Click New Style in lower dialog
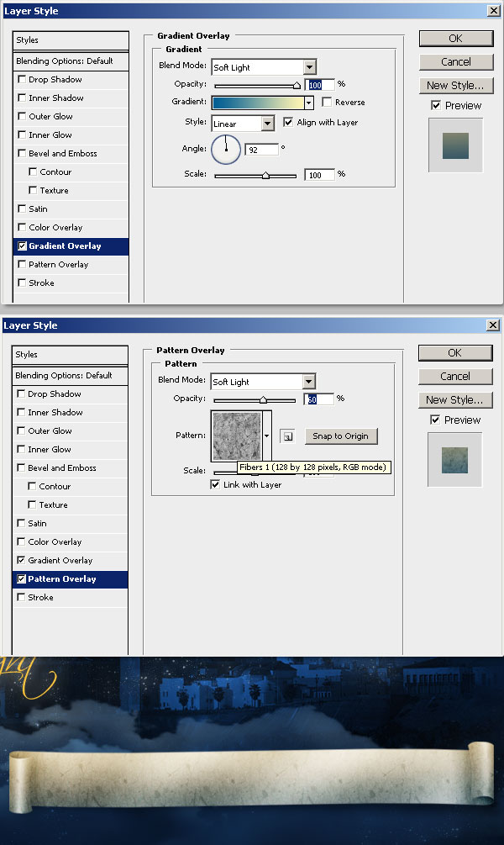The image size is (504, 845). point(455,400)
